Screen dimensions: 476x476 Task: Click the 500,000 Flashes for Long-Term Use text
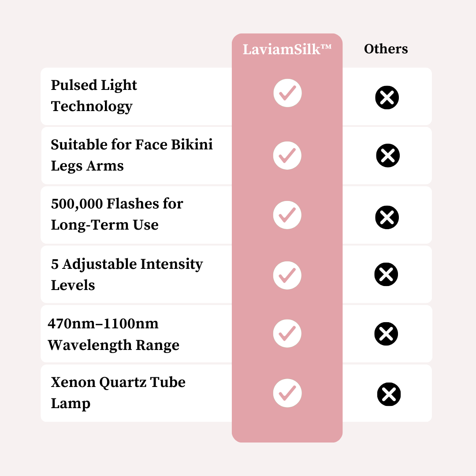(117, 214)
